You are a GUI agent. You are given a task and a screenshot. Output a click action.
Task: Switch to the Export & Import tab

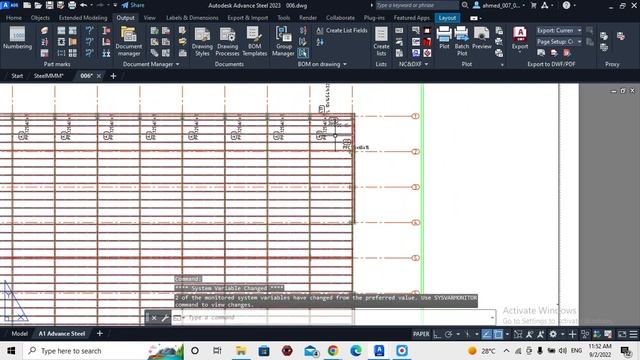point(247,18)
